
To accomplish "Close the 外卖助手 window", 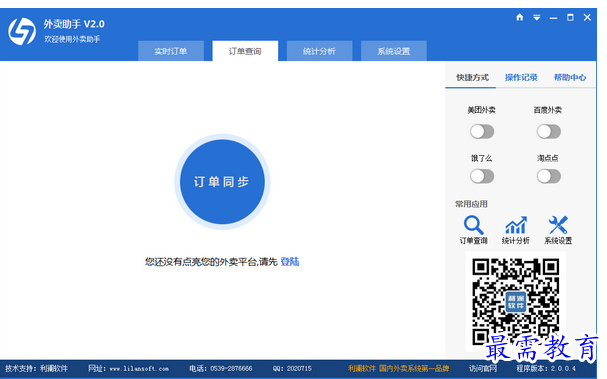I will (587, 17).
